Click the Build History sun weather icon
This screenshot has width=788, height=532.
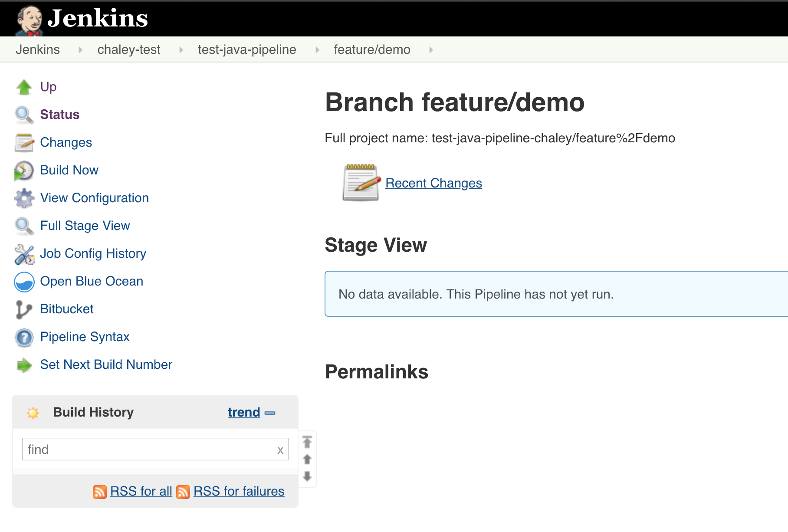point(33,413)
